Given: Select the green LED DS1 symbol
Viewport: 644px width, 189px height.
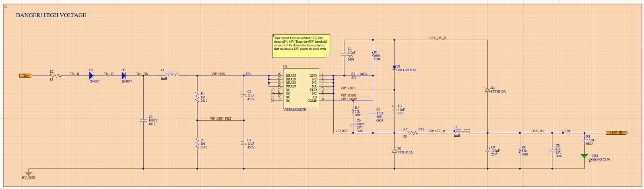Looking at the screenshot, I should point(584,156).
